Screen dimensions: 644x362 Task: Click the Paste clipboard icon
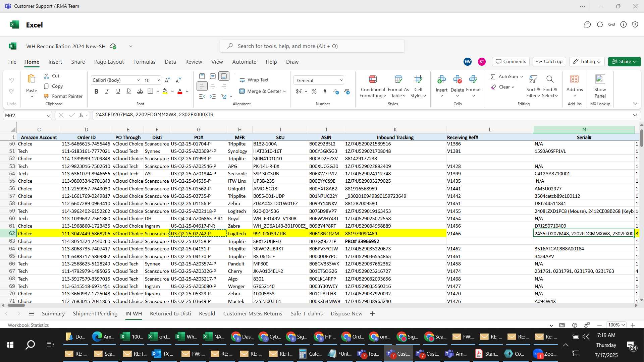[x=32, y=79]
